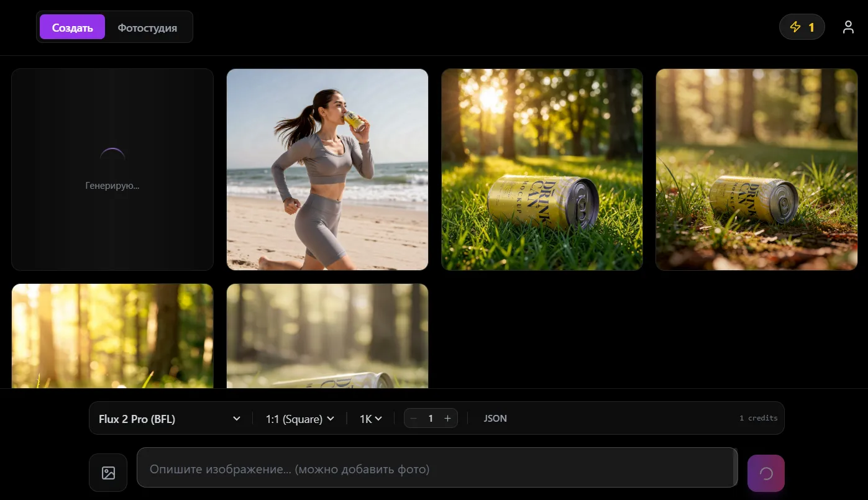Focus the image description prompt field

(436, 469)
